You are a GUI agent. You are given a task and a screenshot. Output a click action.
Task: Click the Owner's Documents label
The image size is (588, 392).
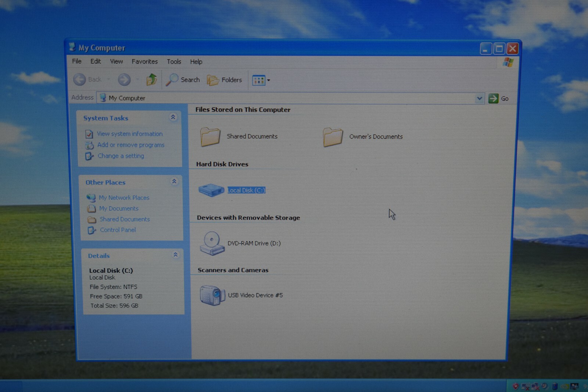[376, 137]
